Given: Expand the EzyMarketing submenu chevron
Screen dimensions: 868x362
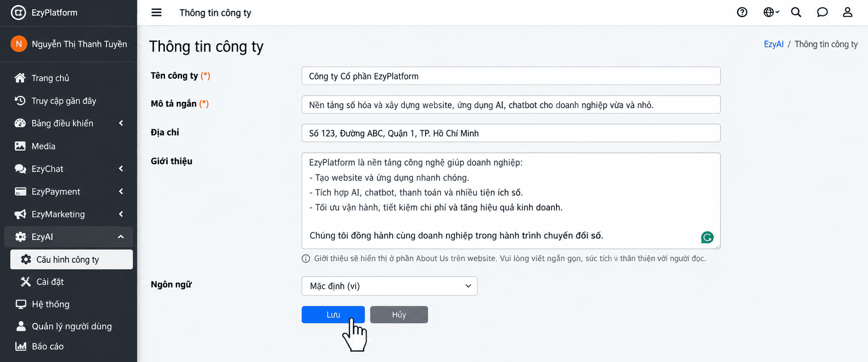Looking at the screenshot, I should [121, 215].
